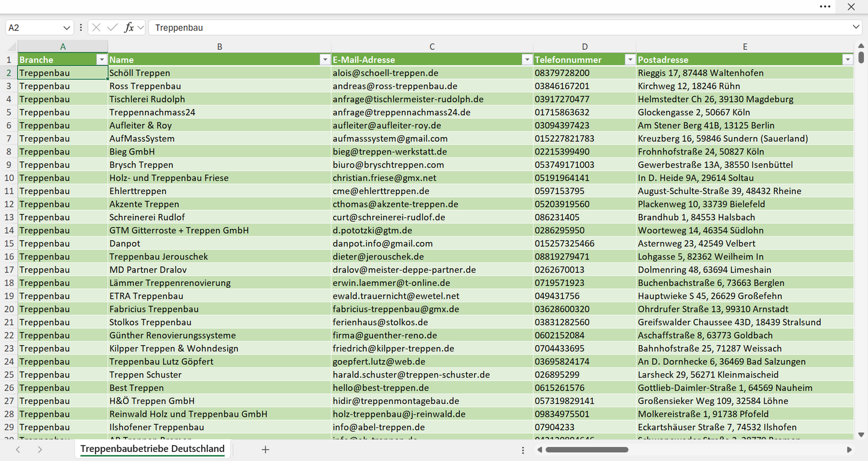Viewport: 868px width, 461px height.
Task: Click phone number 07904233
Action: (584, 427)
